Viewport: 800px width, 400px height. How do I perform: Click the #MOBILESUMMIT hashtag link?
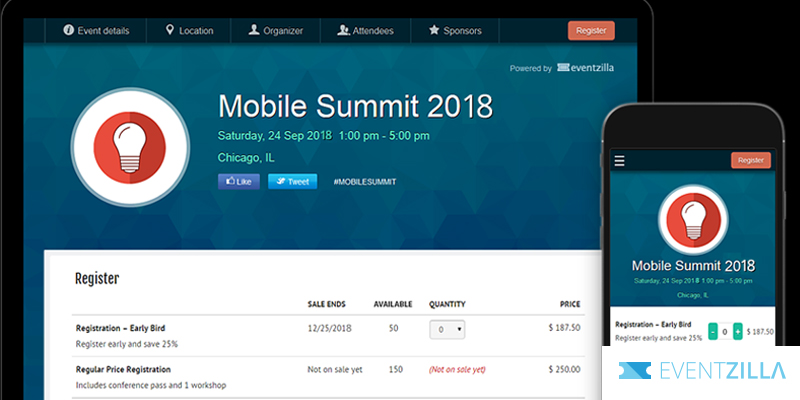(364, 182)
